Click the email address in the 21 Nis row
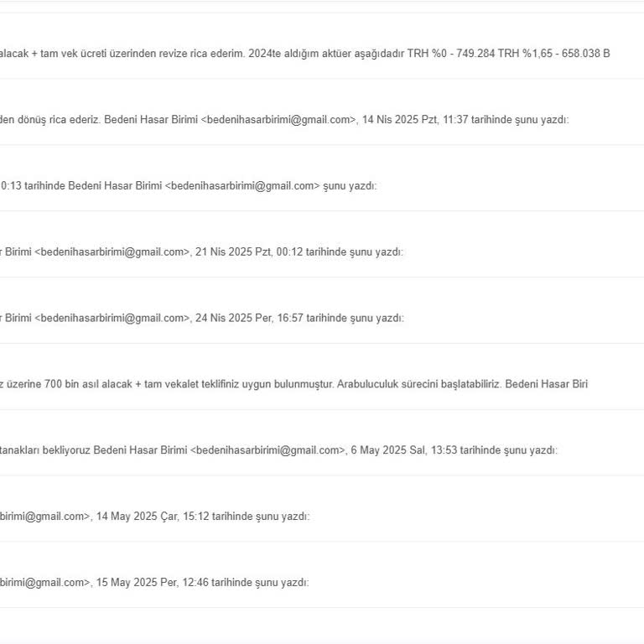644x644 pixels. pos(112,252)
